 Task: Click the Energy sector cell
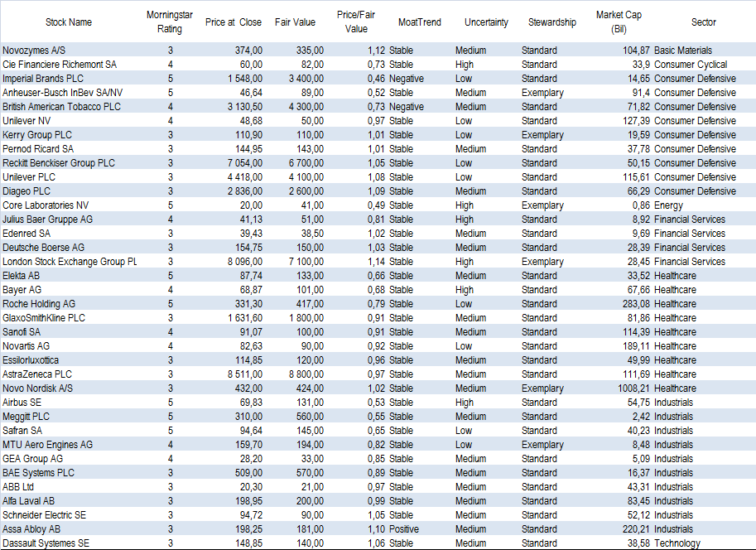pos(668,205)
